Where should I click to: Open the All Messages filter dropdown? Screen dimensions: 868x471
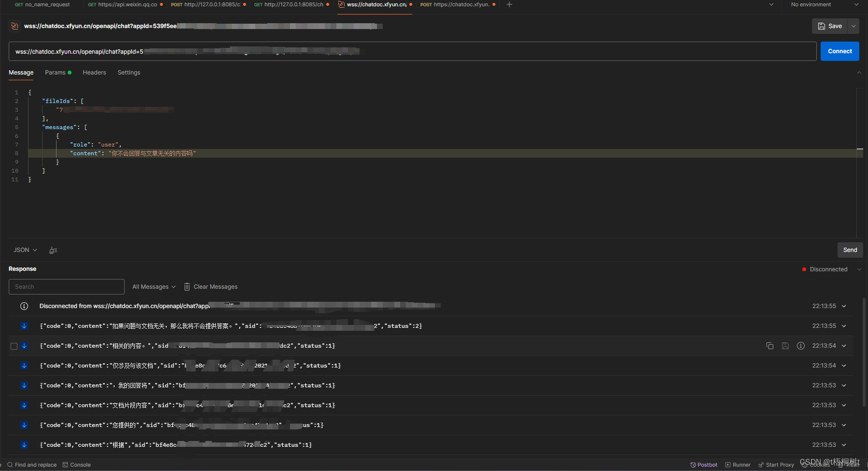pyautogui.click(x=154, y=287)
